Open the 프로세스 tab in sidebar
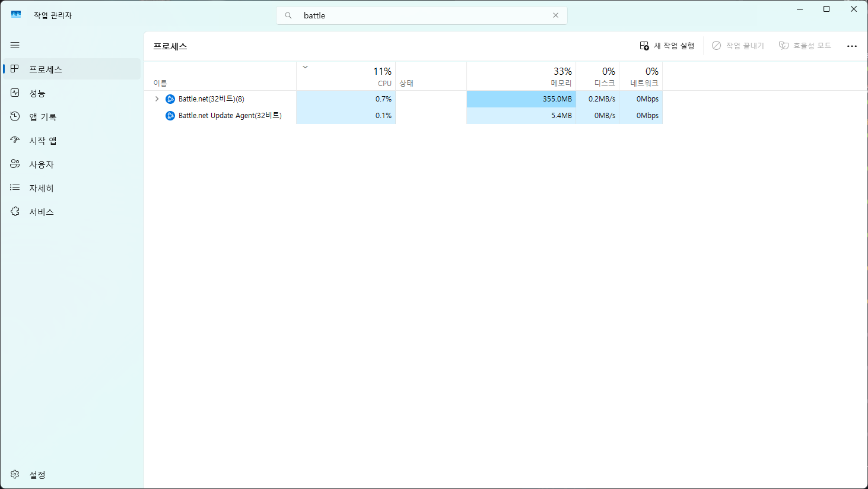Image resolution: width=868 pixels, height=489 pixels. point(72,69)
